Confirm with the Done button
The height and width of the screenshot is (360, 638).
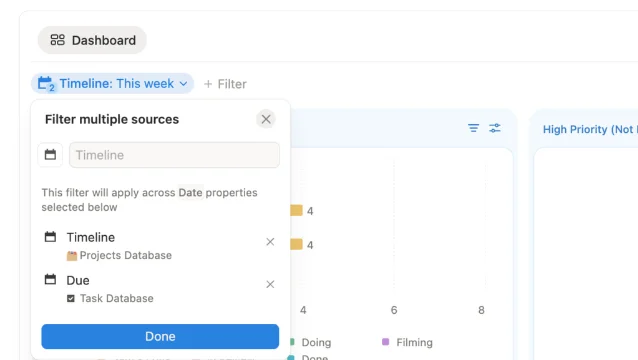(x=160, y=336)
